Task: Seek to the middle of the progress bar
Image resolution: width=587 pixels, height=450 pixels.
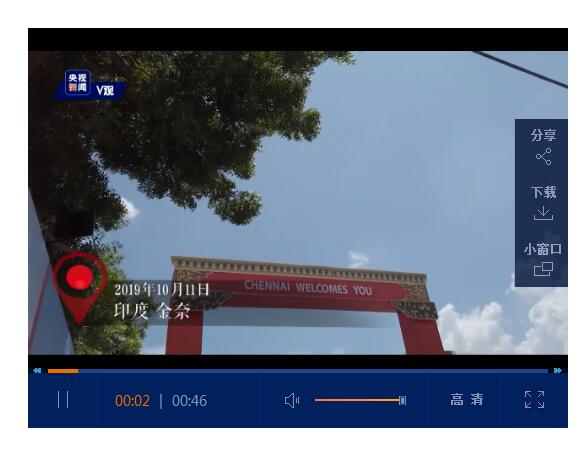Action: tap(298, 371)
